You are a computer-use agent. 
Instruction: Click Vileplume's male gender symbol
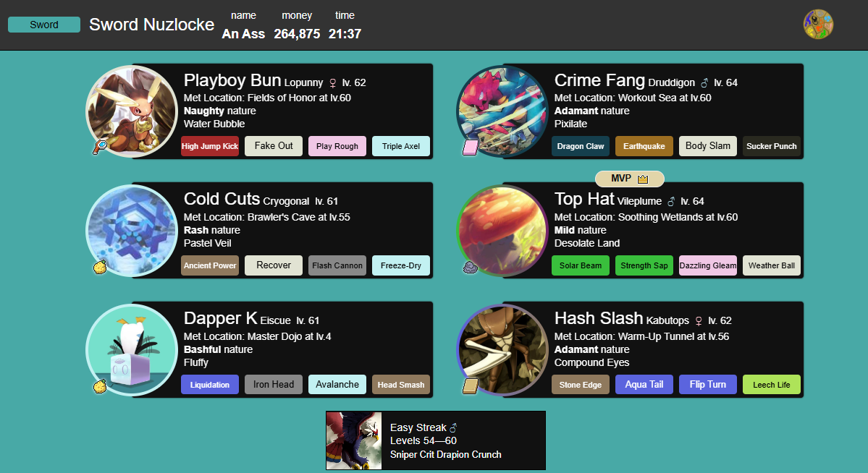coord(671,201)
